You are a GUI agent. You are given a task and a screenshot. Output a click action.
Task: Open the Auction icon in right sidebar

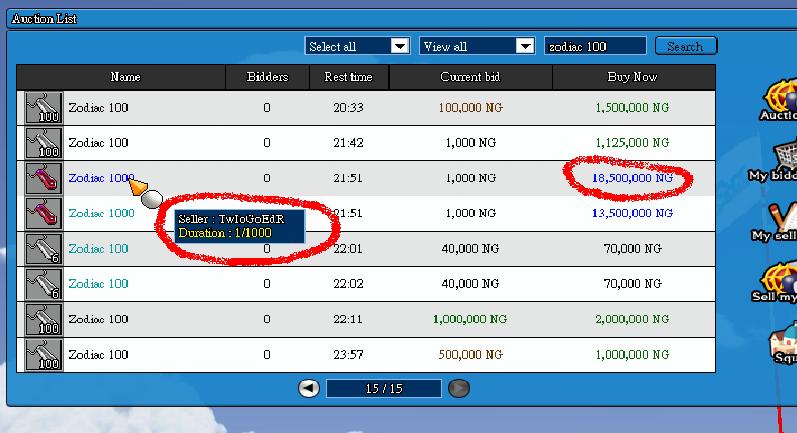tap(779, 96)
